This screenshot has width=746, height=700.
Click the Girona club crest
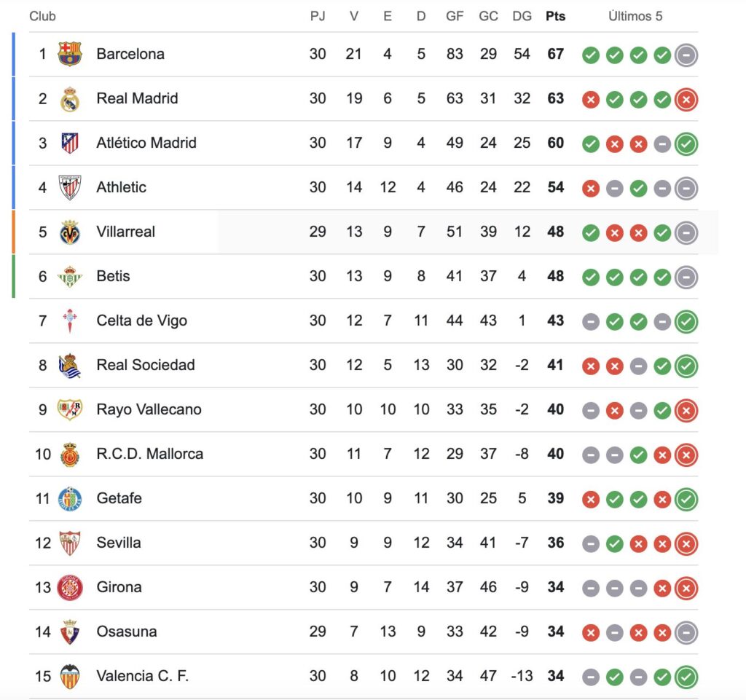70,588
